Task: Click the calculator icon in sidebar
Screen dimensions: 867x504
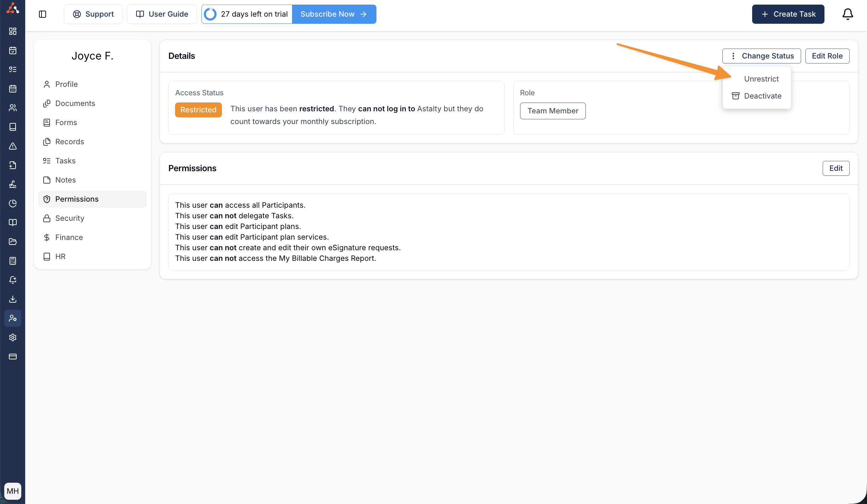Action: (13, 261)
